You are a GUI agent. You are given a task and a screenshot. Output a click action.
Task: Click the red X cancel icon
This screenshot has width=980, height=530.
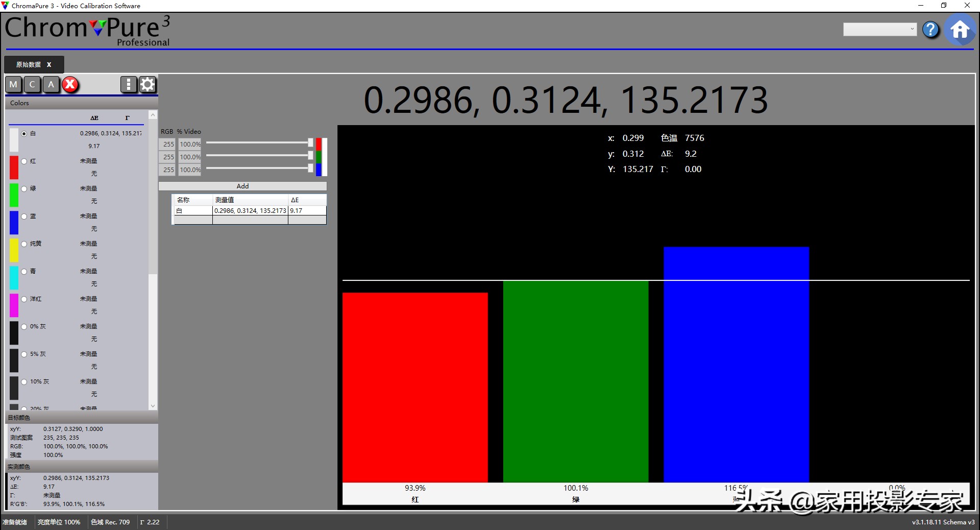70,84
